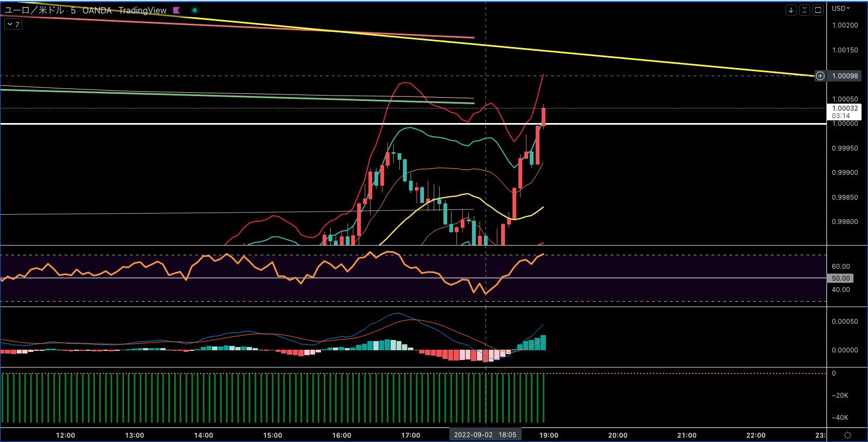The width and height of the screenshot is (868, 442).
Task: Click the RSI 50.00 level label
Action: click(x=840, y=278)
